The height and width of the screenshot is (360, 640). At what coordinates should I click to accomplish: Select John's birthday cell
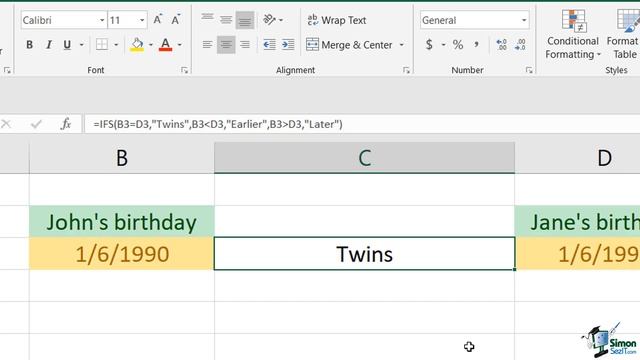(x=122, y=222)
